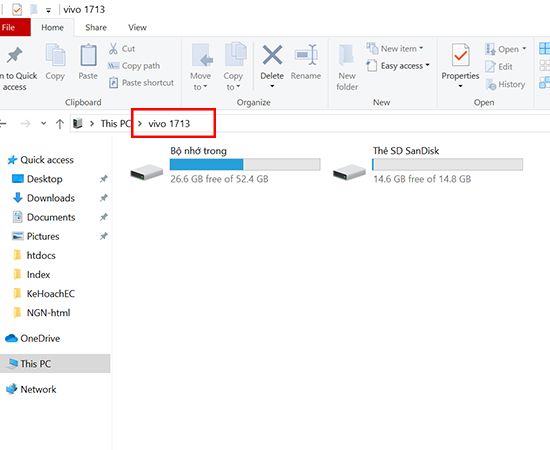Viewport: 550px width, 450px height.
Task: Open the New item dropdown
Action: click(x=395, y=49)
